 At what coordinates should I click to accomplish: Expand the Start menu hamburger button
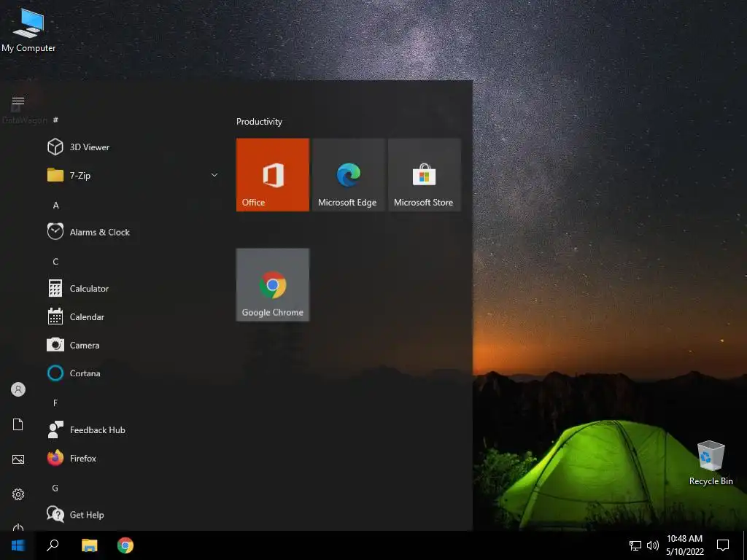18,101
